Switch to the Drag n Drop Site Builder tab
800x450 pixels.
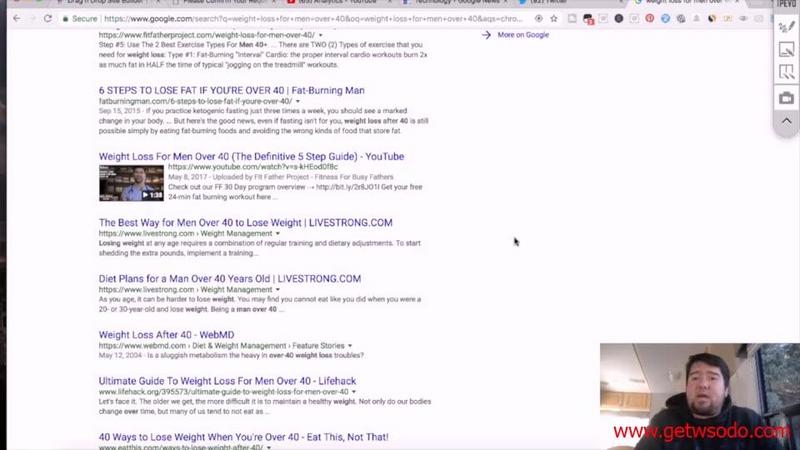[x=107, y=3]
